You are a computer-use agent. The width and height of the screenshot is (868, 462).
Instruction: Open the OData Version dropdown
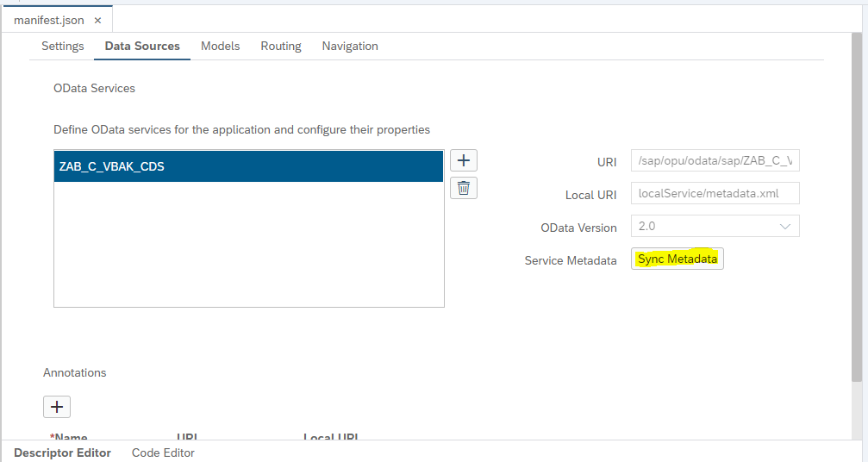tap(715, 226)
